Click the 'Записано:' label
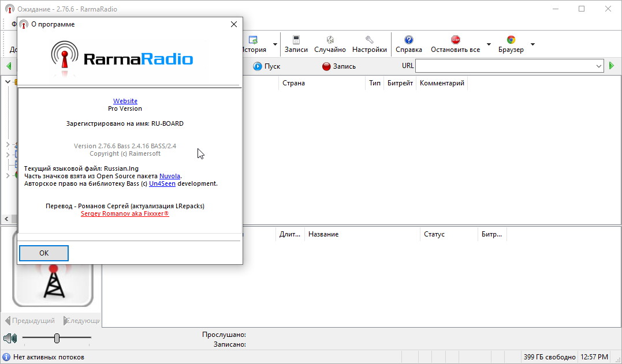This screenshot has height=364, width=622. (230, 344)
